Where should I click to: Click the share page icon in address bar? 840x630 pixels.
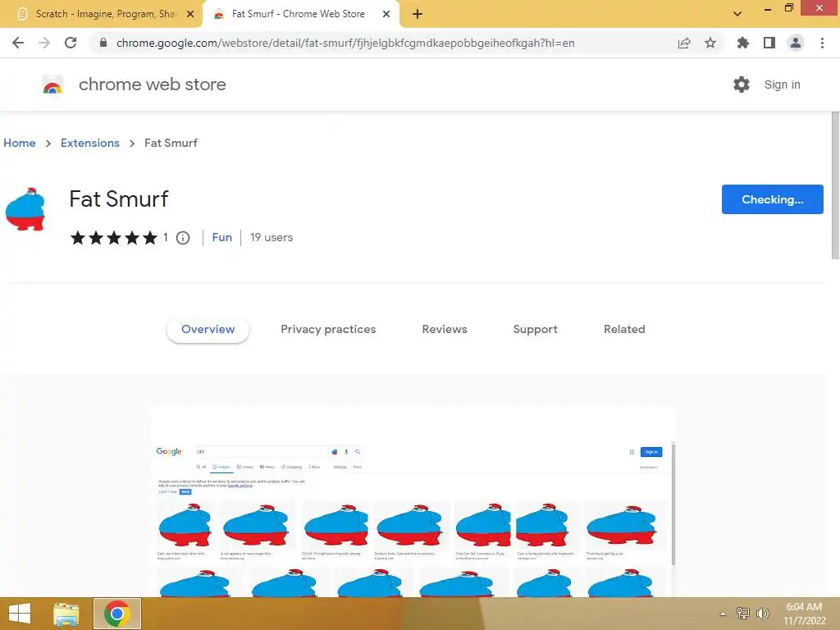684,43
